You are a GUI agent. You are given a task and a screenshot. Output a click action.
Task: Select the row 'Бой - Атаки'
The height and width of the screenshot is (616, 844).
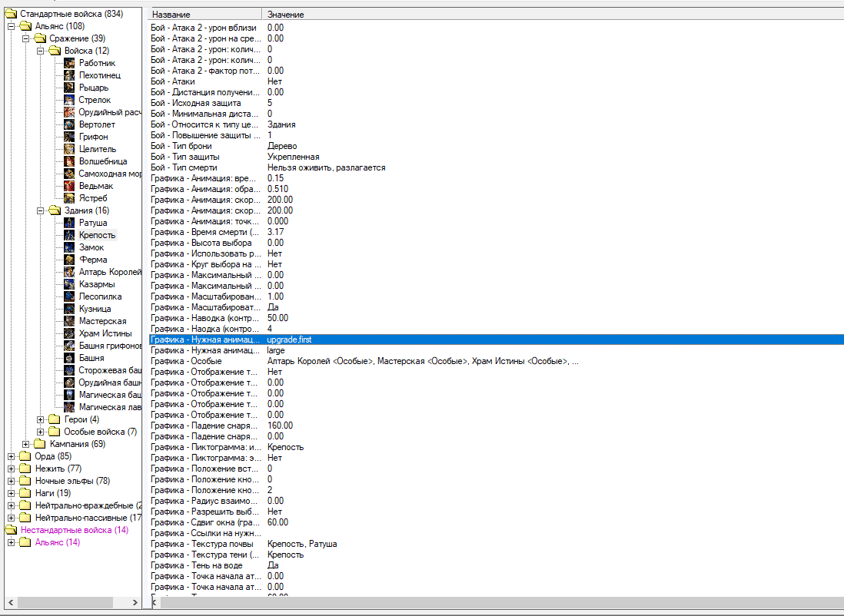coord(497,81)
